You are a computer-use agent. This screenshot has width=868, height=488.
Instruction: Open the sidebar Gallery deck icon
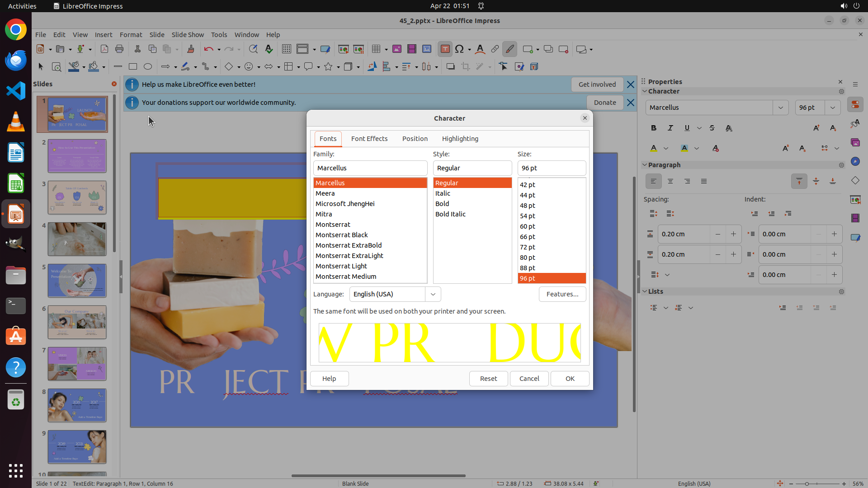coord(855,143)
